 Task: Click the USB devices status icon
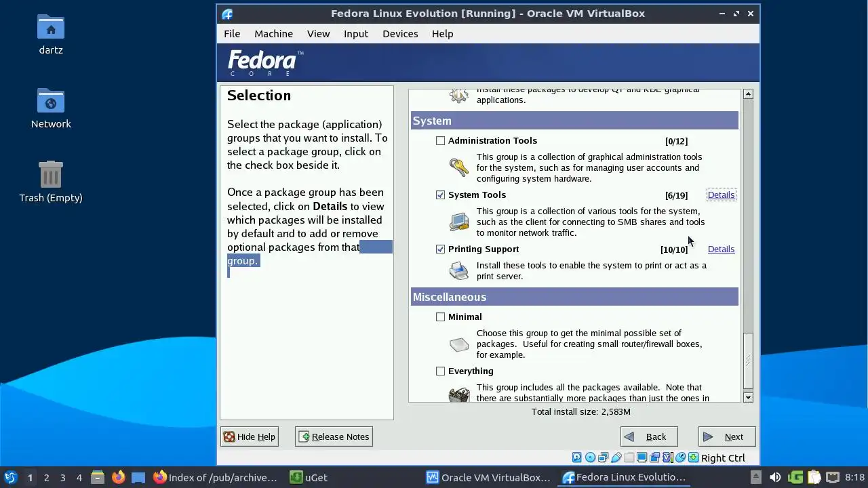(x=616, y=457)
